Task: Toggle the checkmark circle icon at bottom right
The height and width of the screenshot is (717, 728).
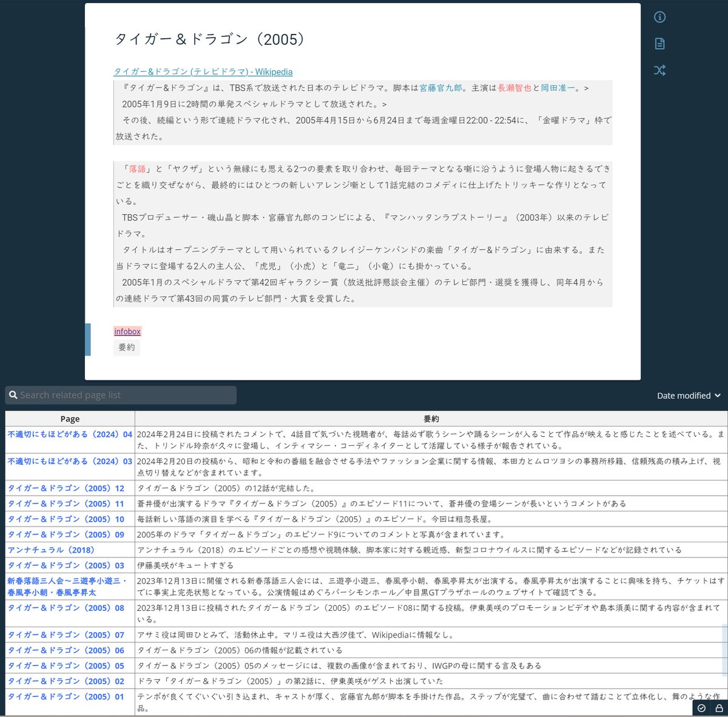Action: pos(702,707)
